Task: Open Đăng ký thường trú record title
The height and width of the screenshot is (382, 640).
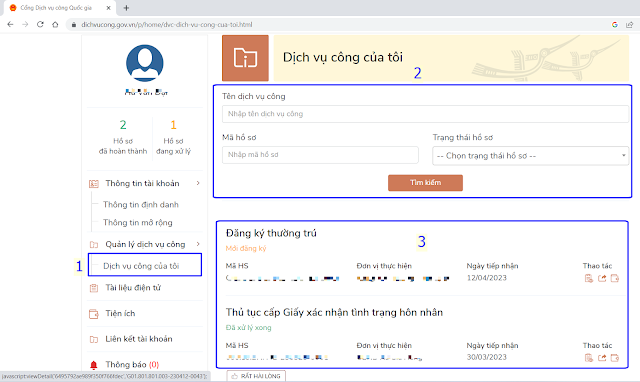Action: pos(271,233)
